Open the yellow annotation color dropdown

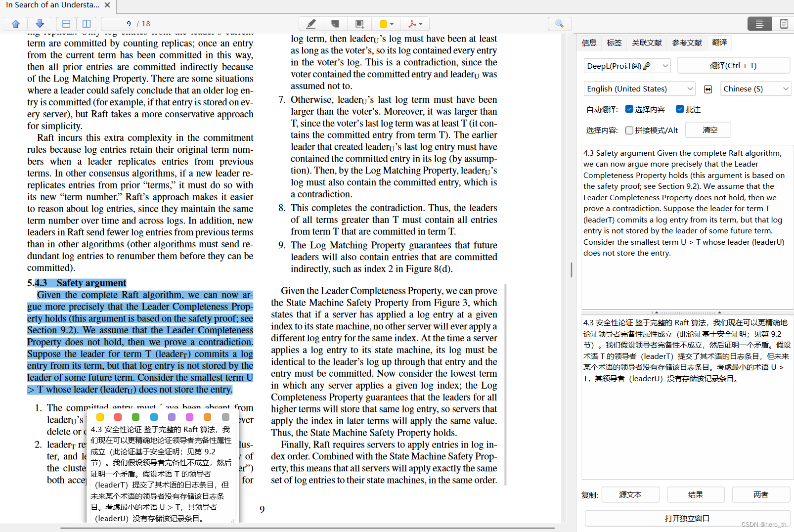click(x=387, y=24)
